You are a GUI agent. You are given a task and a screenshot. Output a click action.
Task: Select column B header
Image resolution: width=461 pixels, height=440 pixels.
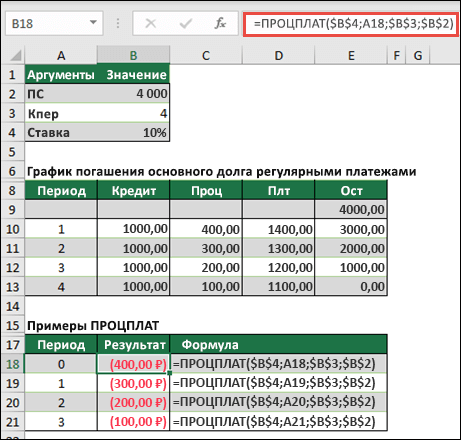tap(133, 55)
